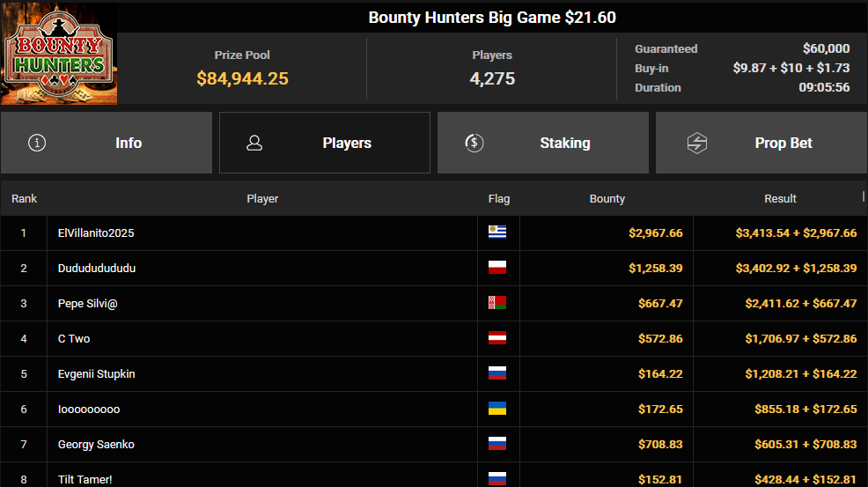The height and width of the screenshot is (487, 868).
Task: Select the Players tab
Action: click(x=325, y=143)
